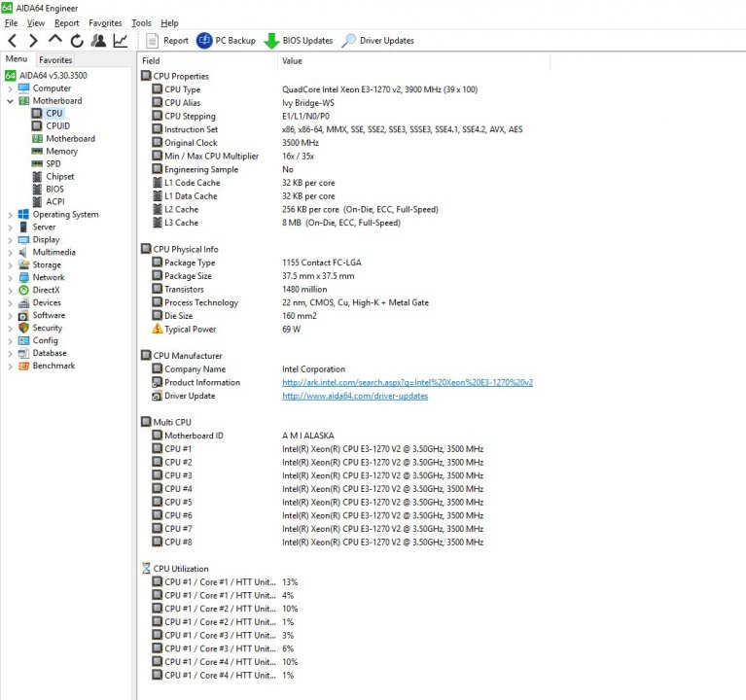Image resolution: width=746 pixels, height=700 pixels.
Task: Expand the Server node
Action: [x=10, y=227]
